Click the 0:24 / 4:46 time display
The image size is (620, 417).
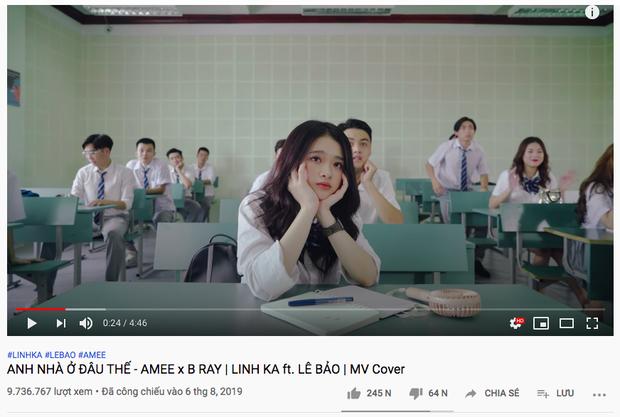click(125, 323)
